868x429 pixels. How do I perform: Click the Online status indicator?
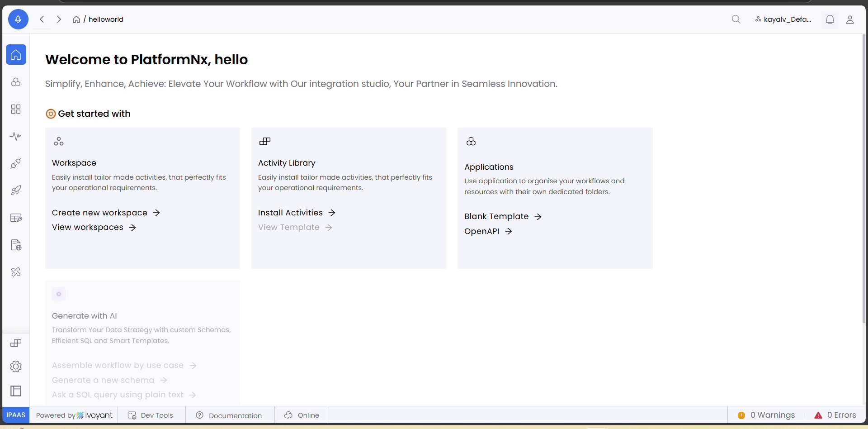(x=302, y=415)
